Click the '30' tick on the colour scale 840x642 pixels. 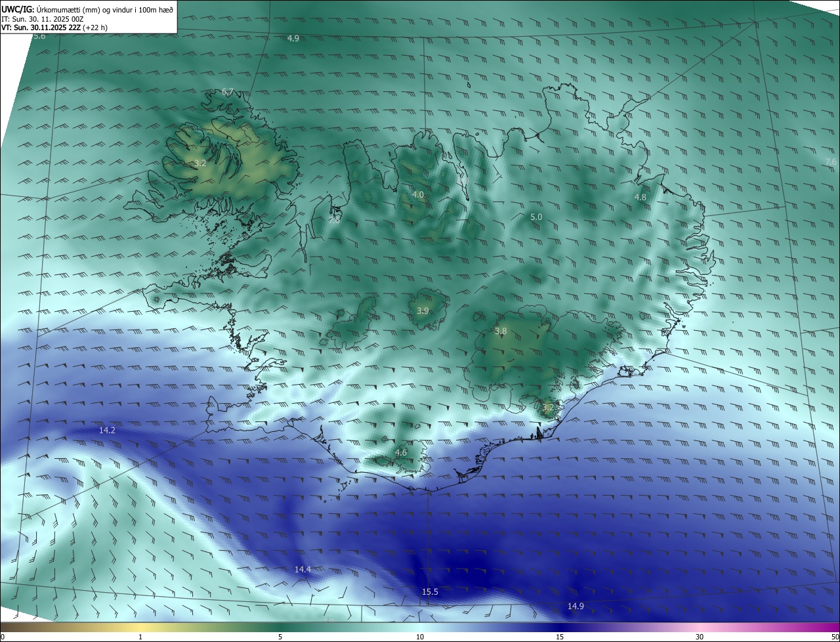pos(700,637)
